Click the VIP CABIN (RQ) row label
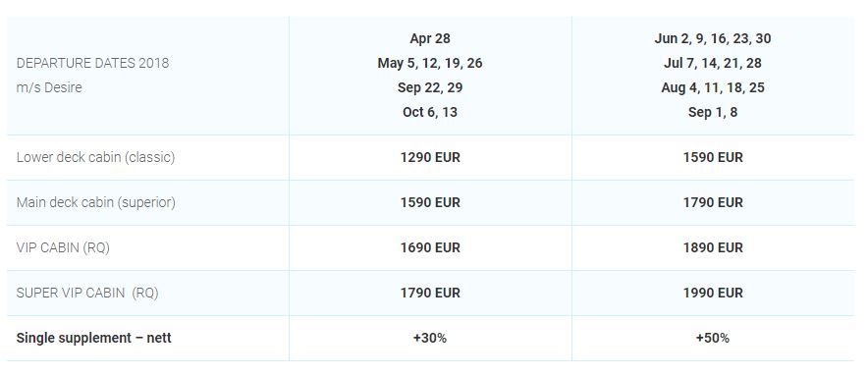Image resolution: width=868 pixels, height=377 pixels. (x=63, y=247)
